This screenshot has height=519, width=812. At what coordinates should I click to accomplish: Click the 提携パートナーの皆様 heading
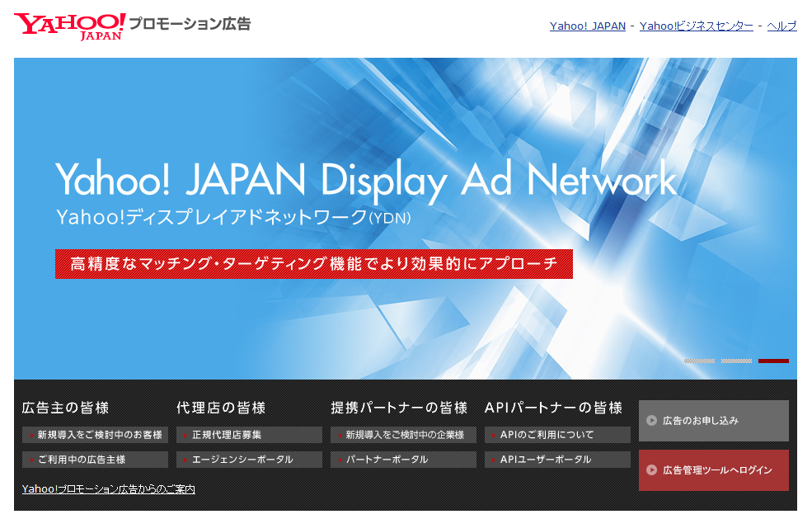pyautogui.click(x=399, y=408)
